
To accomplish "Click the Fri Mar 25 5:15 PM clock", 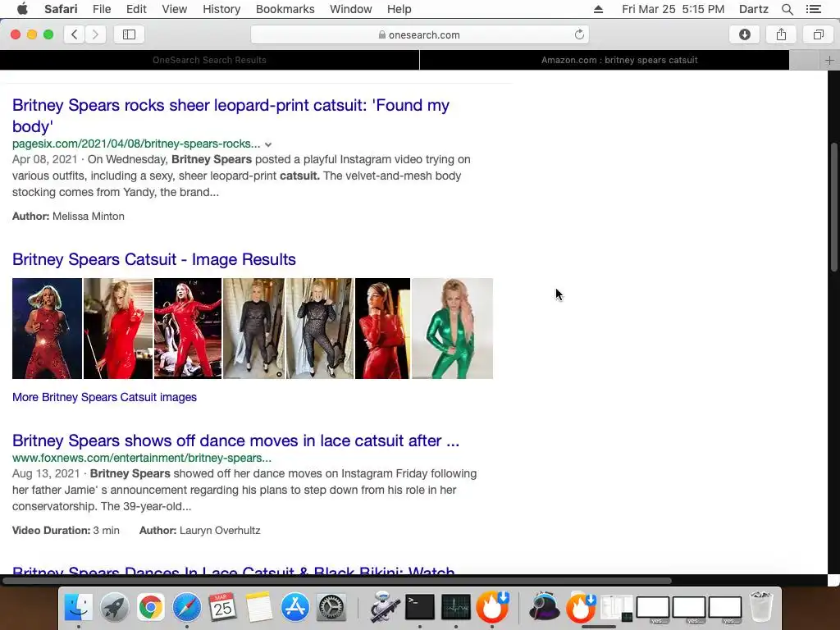I will (673, 9).
